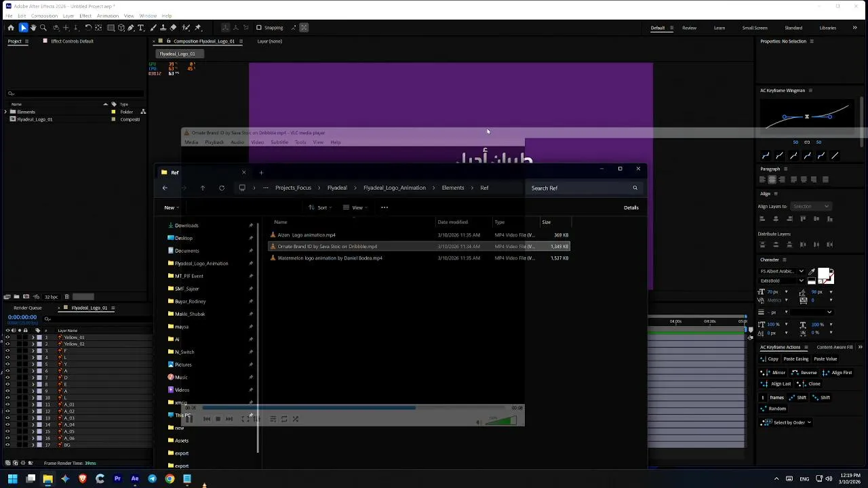Open Telegram from the taskbar
The image size is (868, 488).
point(152,479)
